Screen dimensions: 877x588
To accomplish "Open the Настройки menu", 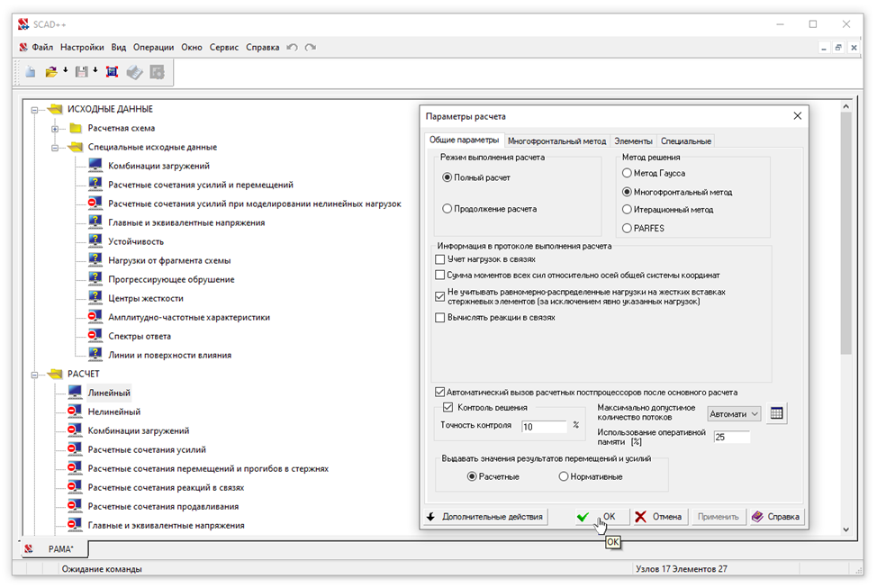I will coord(82,48).
